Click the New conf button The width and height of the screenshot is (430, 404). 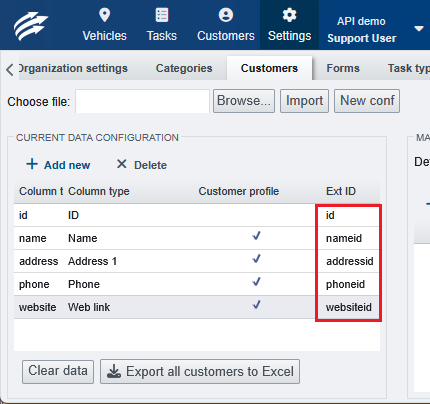point(367,101)
